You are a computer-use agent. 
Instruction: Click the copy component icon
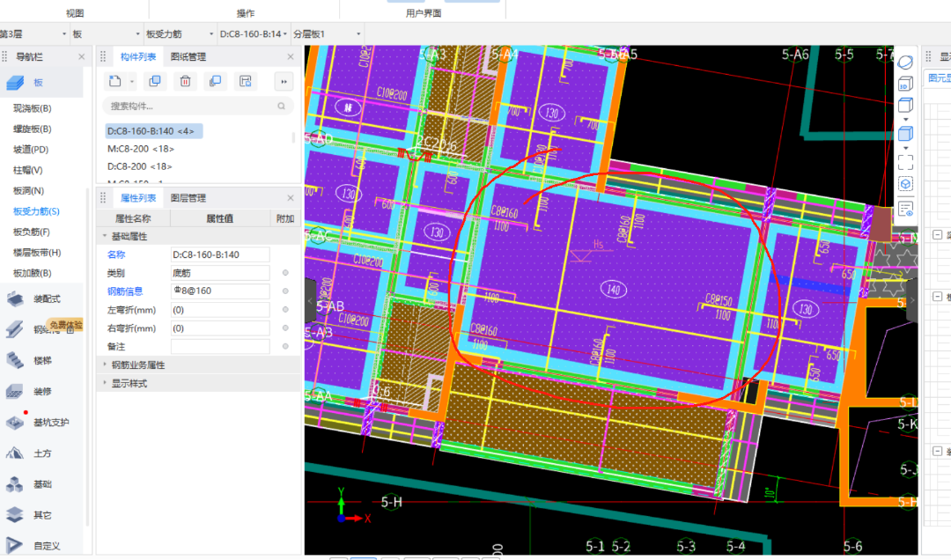[154, 82]
